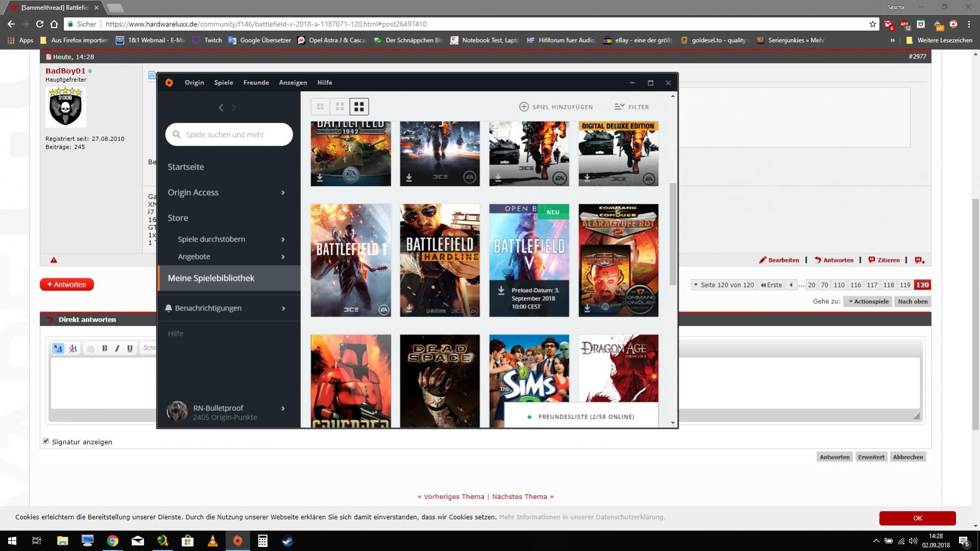The width and height of the screenshot is (980, 551).
Task: Open the Seite 120 von 120 dropdown
Action: click(723, 285)
